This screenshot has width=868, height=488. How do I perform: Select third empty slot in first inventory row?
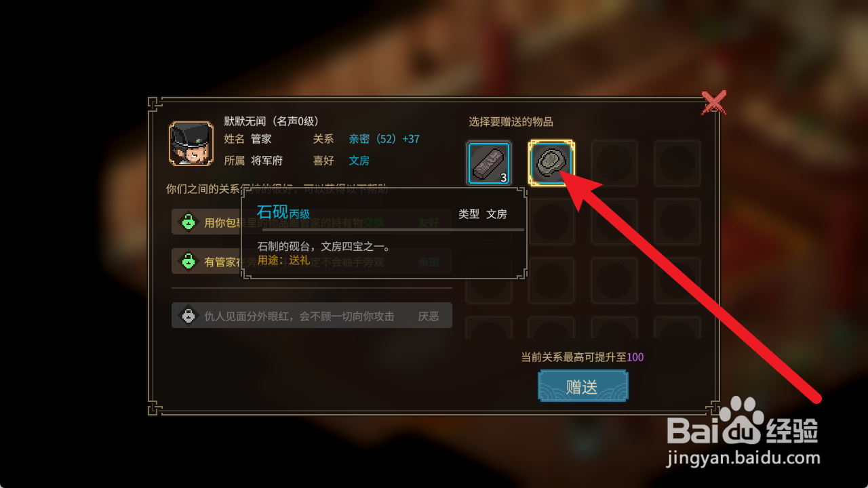click(614, 163)
